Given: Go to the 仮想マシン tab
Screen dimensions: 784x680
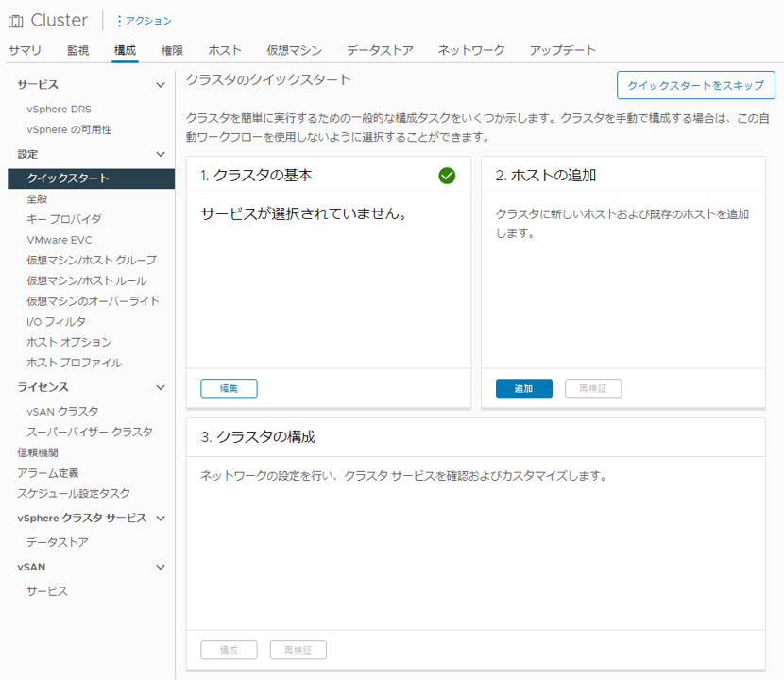Looking at the screenshot, I should 294,50.
